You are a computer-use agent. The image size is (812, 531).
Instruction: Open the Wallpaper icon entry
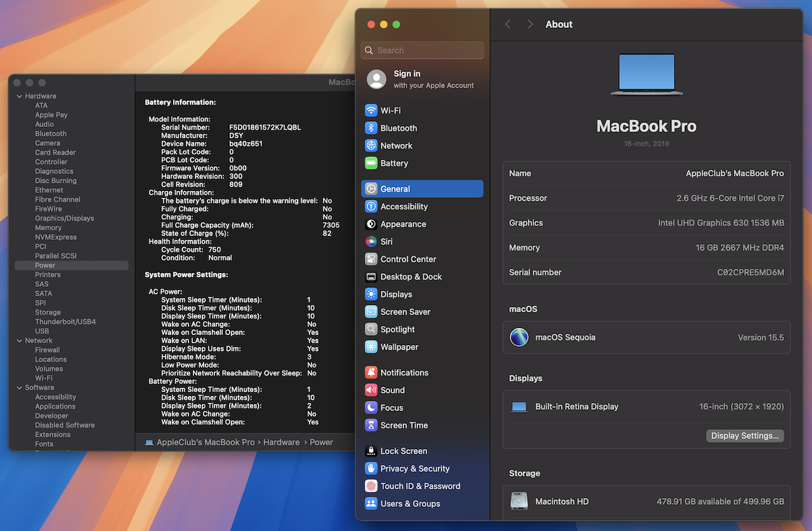[371, 347]
